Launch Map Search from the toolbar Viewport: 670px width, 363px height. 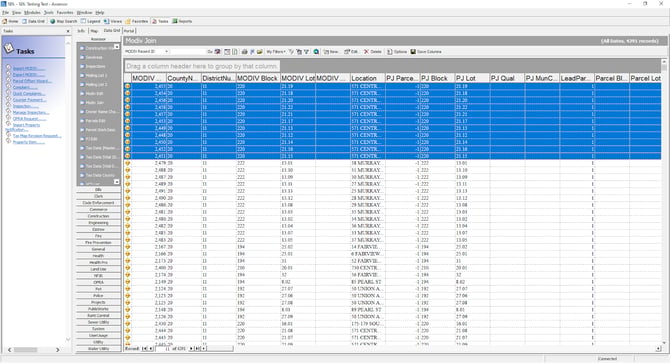64,21
